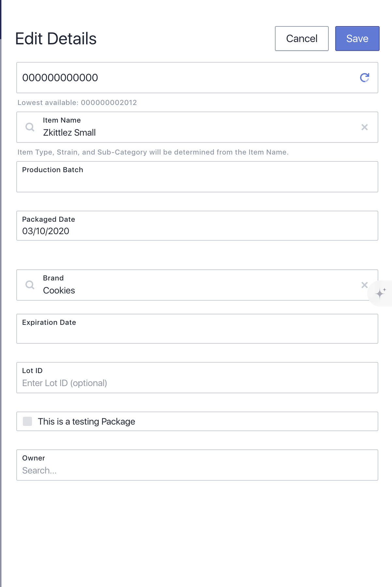The height and width of the screenshot is (587, 392).
Task: Focus the 000000000000 tag number field
Action: (197, 78)
